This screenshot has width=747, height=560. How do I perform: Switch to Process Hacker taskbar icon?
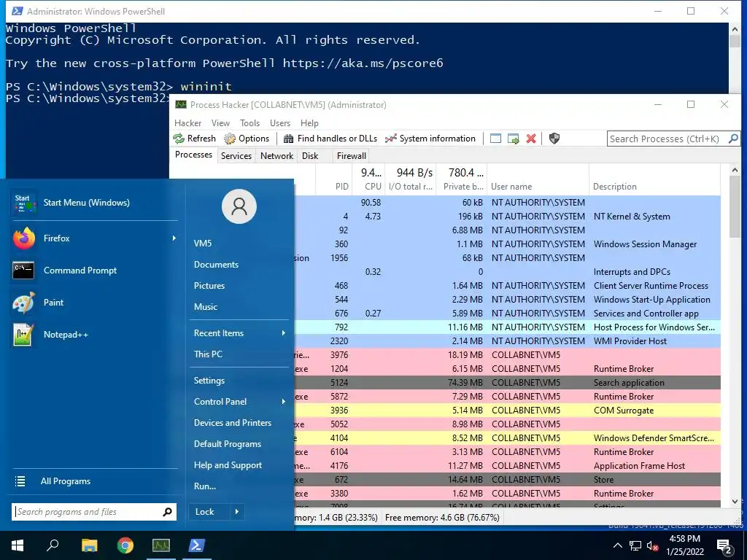tap(161, 545)
